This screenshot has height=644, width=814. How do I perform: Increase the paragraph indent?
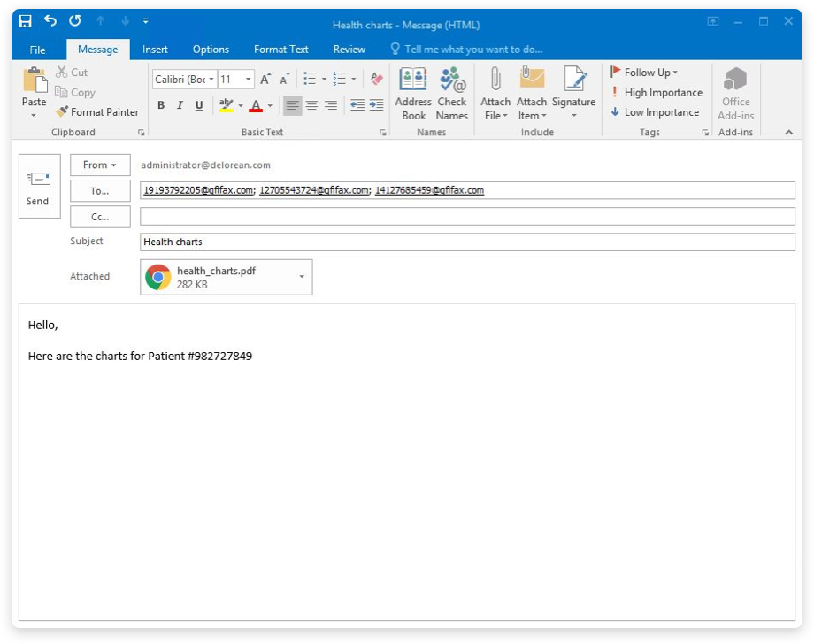click(376, 105)
